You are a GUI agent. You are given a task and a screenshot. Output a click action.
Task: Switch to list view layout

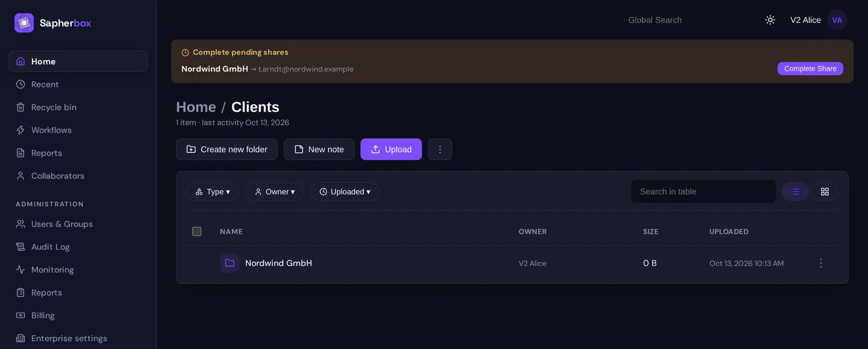(x=795, y=192)
